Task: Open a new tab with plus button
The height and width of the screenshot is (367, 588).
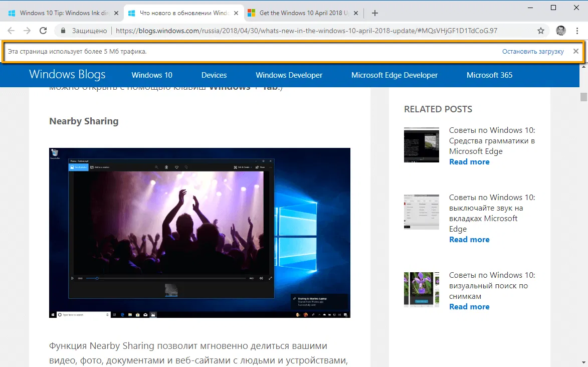Action: 374,13
